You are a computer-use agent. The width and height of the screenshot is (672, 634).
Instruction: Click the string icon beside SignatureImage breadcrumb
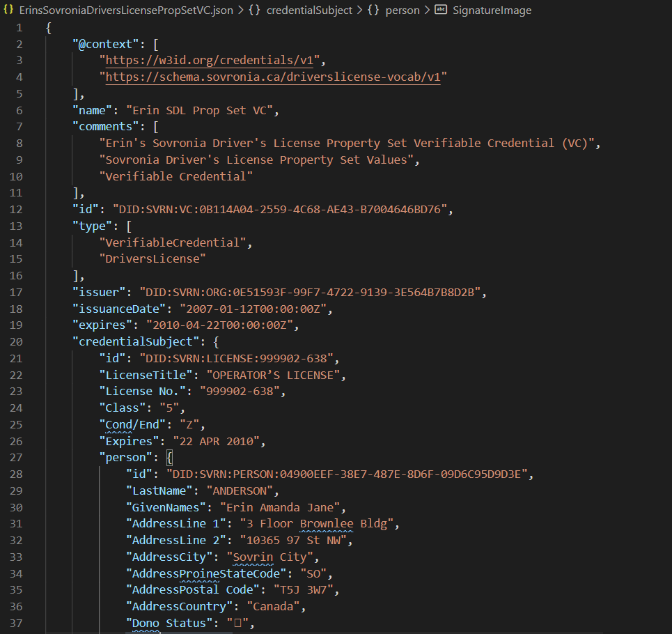[440, 10]
